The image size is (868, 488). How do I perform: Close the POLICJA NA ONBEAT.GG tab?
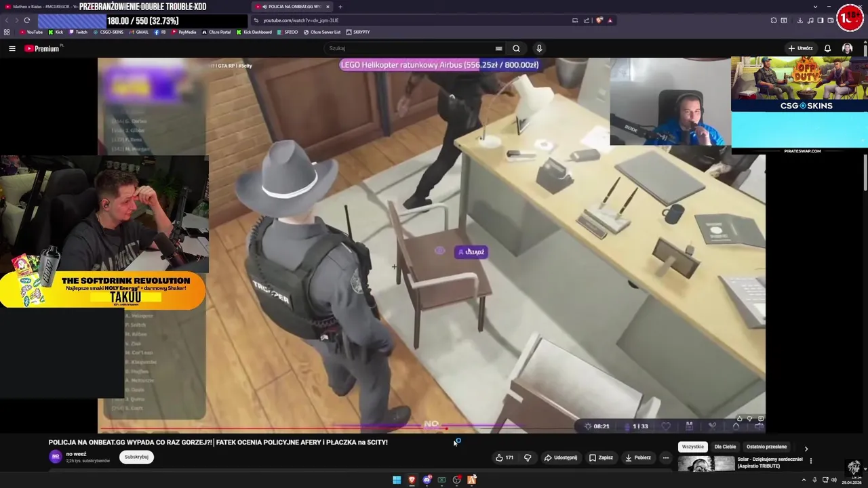tap(328, 7)
